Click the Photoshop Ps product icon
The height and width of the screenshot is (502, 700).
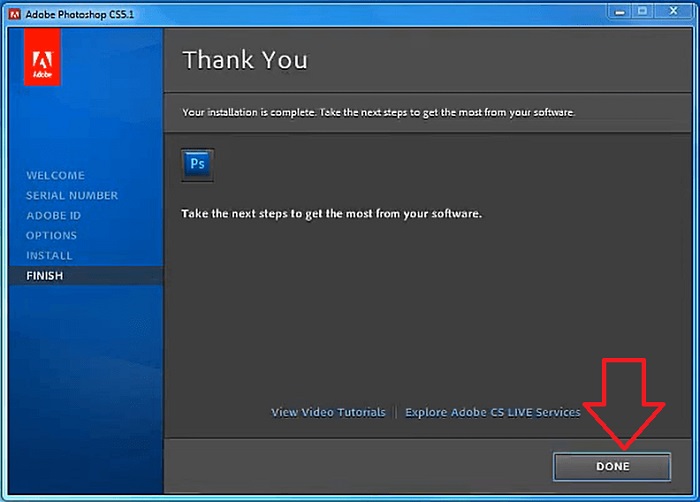click(x=197, y=165)
